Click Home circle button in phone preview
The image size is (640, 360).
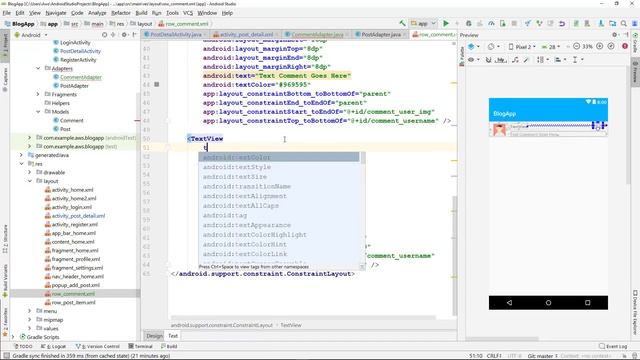(x=548, y=303)
